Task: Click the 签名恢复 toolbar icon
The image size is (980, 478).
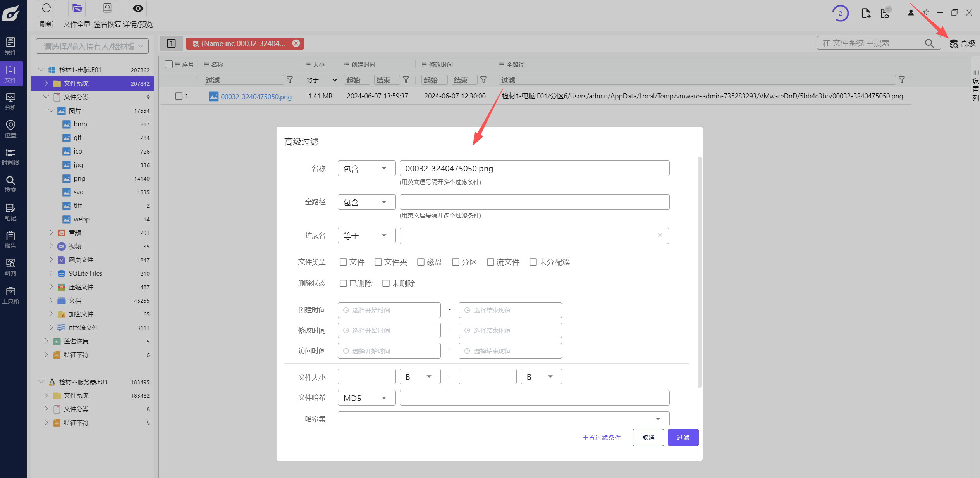Action: click(x=107, y=8)
